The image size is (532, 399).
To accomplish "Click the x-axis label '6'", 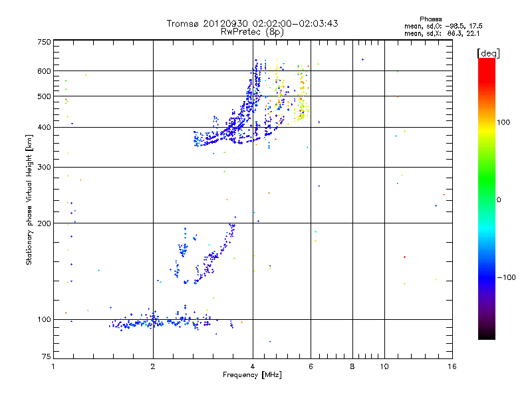I will (311, 366).
